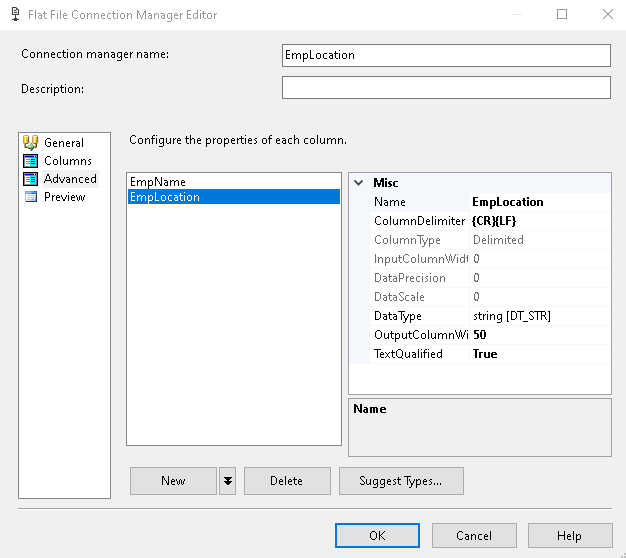626x558 pixels.
Task: Click the General page icon
Action: click(x=30, y=143)
